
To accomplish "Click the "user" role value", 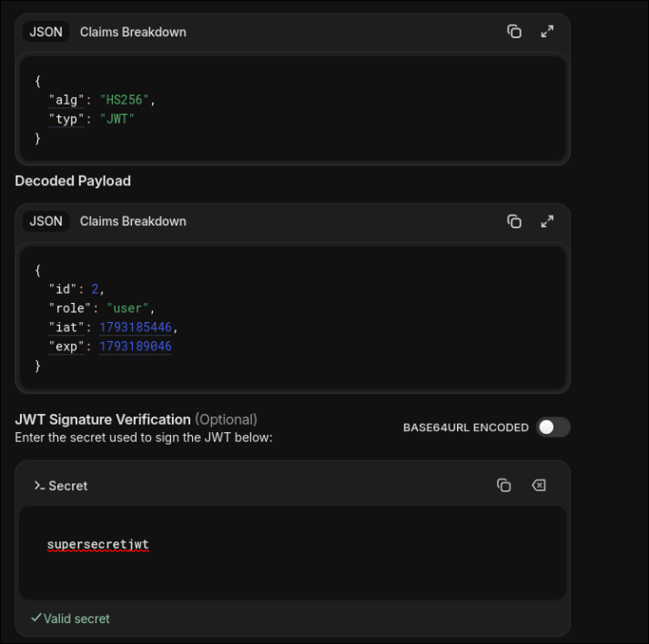I will [127, 308].
